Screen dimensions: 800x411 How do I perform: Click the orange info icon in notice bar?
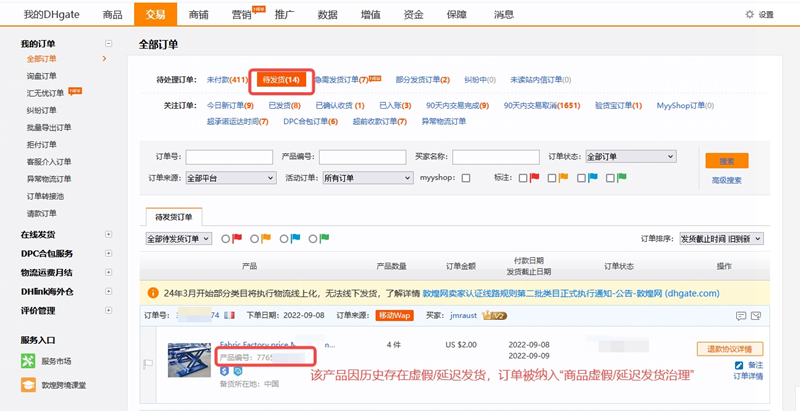[152, 293]
